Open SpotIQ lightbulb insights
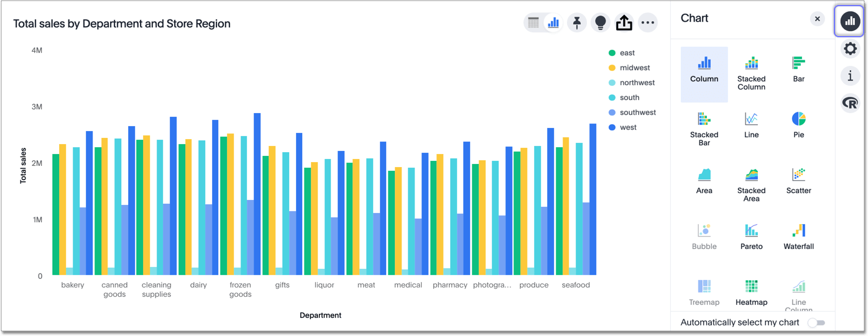 point(600,23)
